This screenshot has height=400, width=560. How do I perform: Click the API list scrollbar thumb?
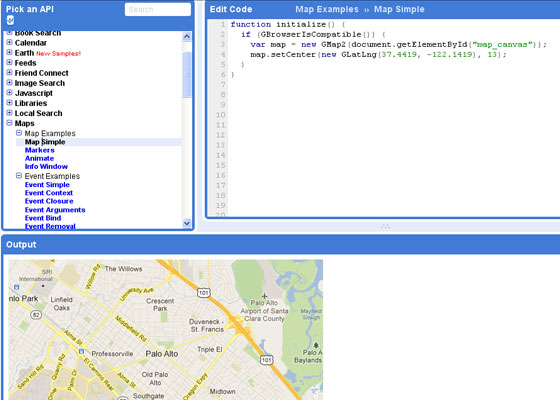click(x=186, y=74)
